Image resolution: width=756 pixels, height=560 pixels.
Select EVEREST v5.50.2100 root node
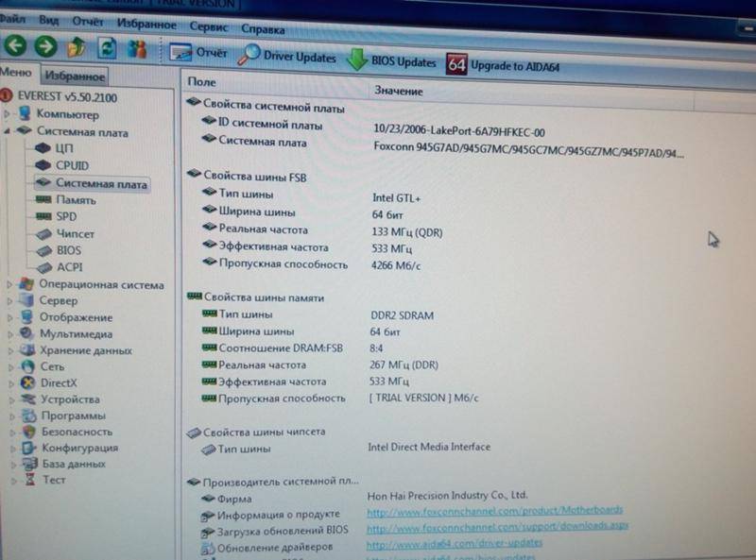coord(67,97)
